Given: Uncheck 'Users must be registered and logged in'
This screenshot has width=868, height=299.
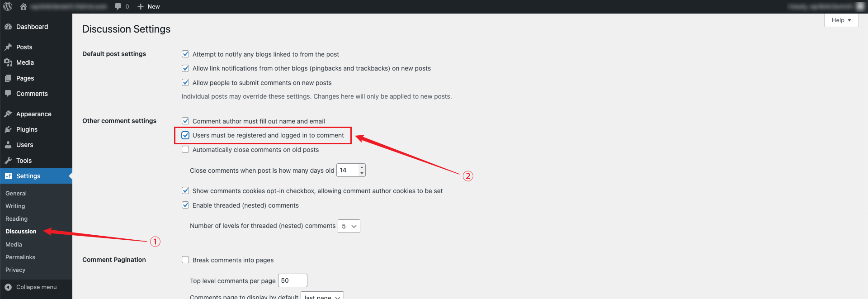Looking at the screenshot, I should tap(185, 135).
